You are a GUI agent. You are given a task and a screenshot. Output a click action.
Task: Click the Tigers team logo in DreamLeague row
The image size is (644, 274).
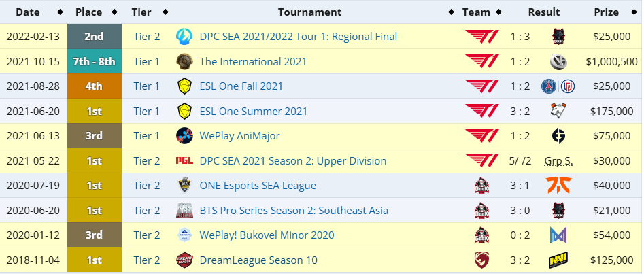coord(482,260)
